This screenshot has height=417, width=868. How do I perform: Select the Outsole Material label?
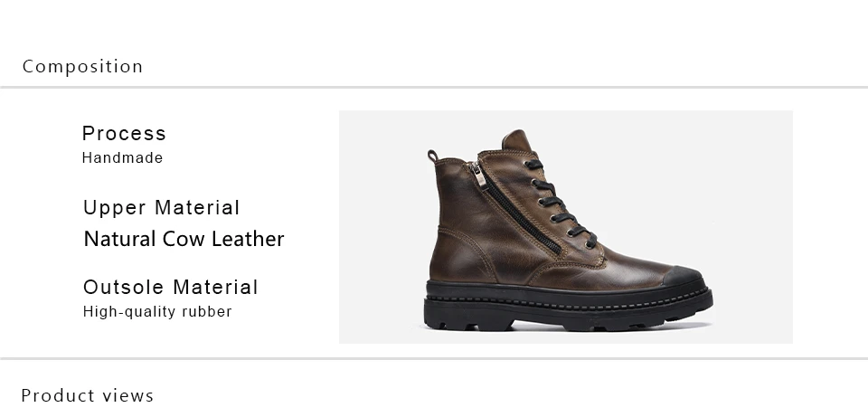tap(171, 287)
